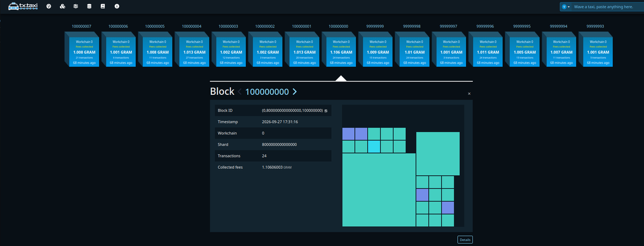Click the Transactions count 24 value
This screenshot has height=246, width=644.
point(264,156)
